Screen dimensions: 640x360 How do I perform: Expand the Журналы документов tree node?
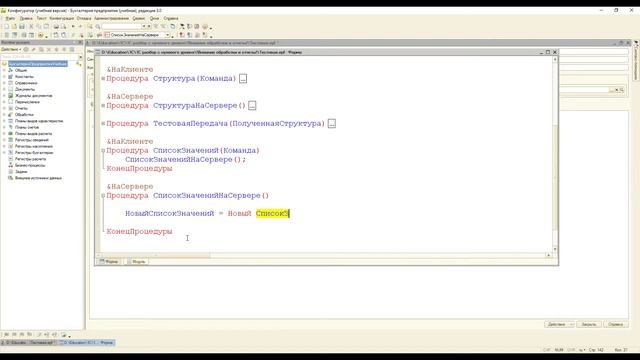click(4, 96)
